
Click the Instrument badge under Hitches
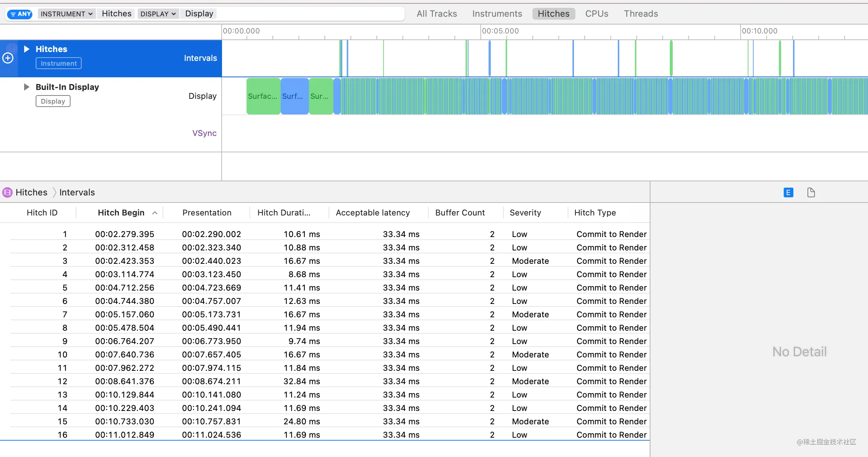[59, 64]
